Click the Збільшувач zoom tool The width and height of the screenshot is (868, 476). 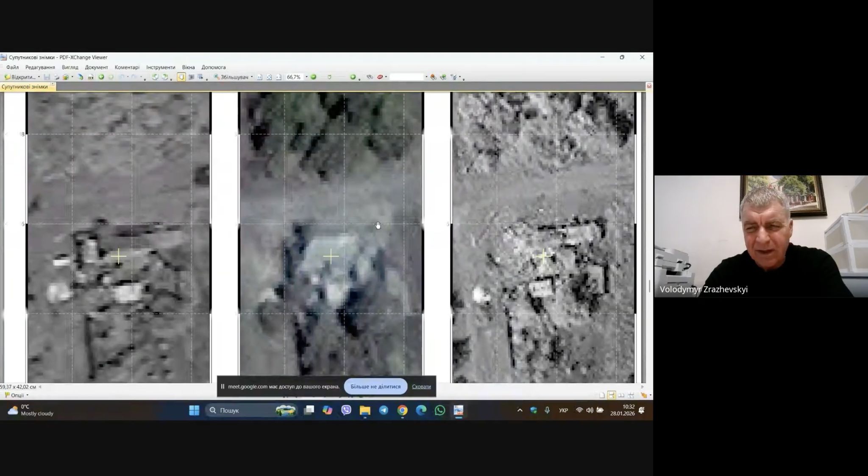[231, 77]
